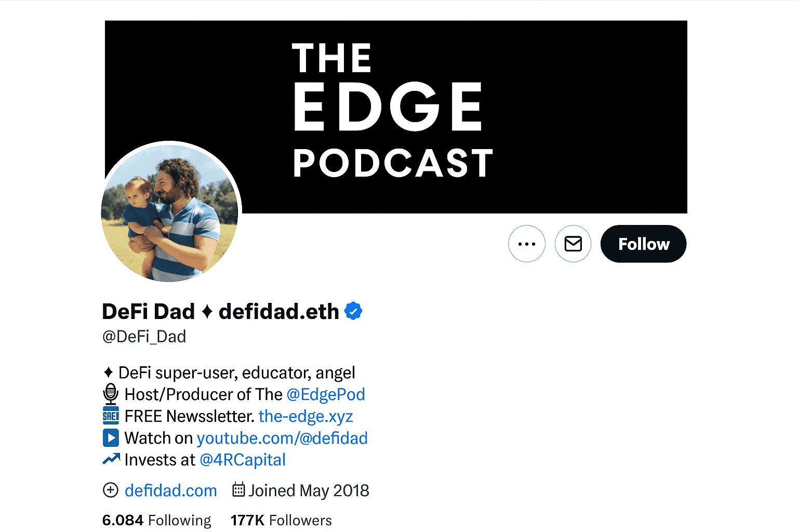The image size is (798, 532).
Task: Click the @DeFi_Dad handle text
Action: click(x=144, y=337)
